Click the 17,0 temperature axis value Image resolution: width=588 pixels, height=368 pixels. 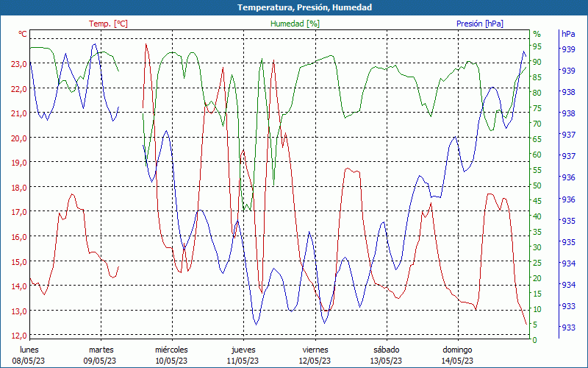tap(19, 212)
